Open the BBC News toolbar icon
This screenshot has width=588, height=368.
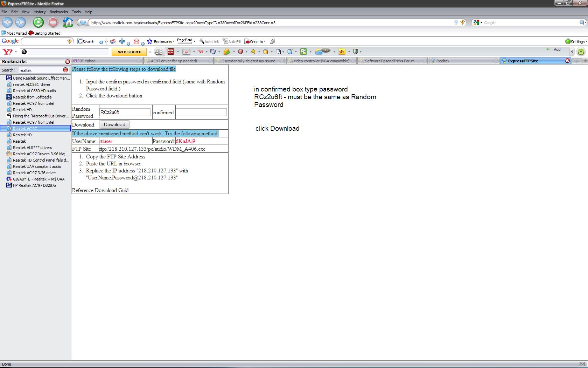[x=171, y=52]
